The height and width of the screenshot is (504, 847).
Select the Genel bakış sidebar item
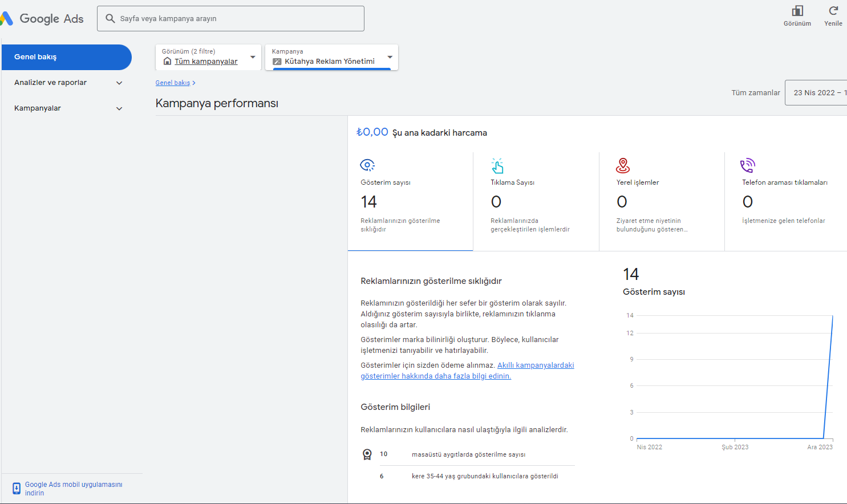(x=67, y=57)
